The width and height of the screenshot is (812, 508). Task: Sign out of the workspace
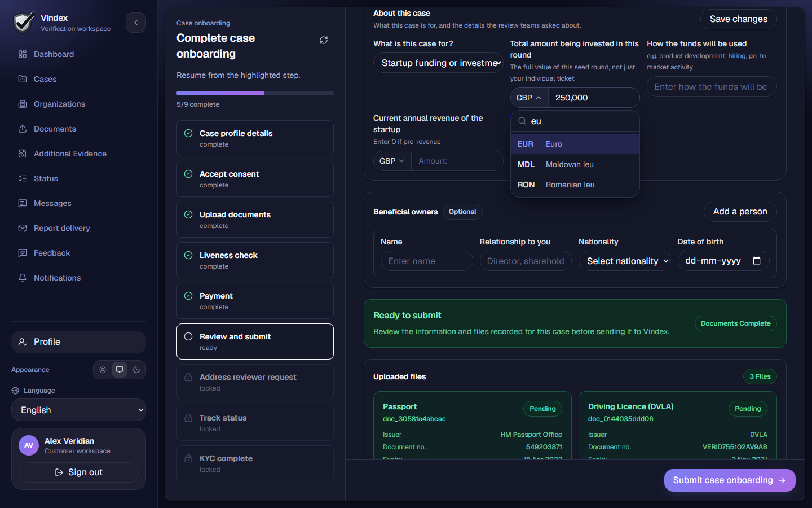[x=78, y=472]
